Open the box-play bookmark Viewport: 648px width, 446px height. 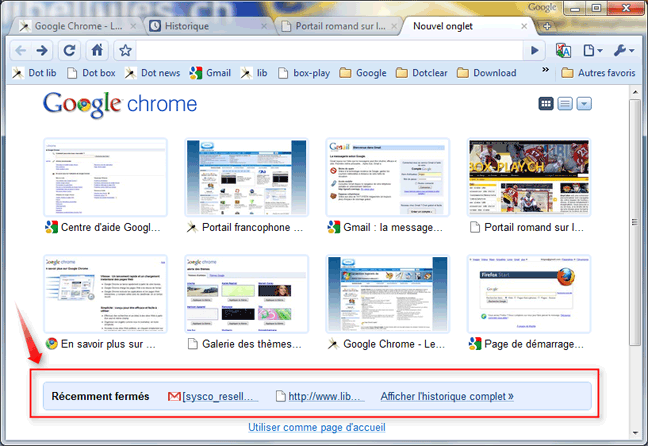[304, 73]
